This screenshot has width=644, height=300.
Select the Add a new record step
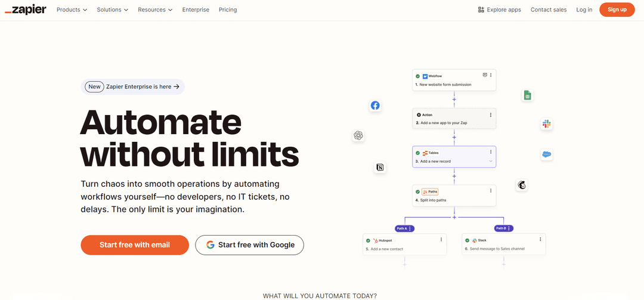(x=454, y=157)
